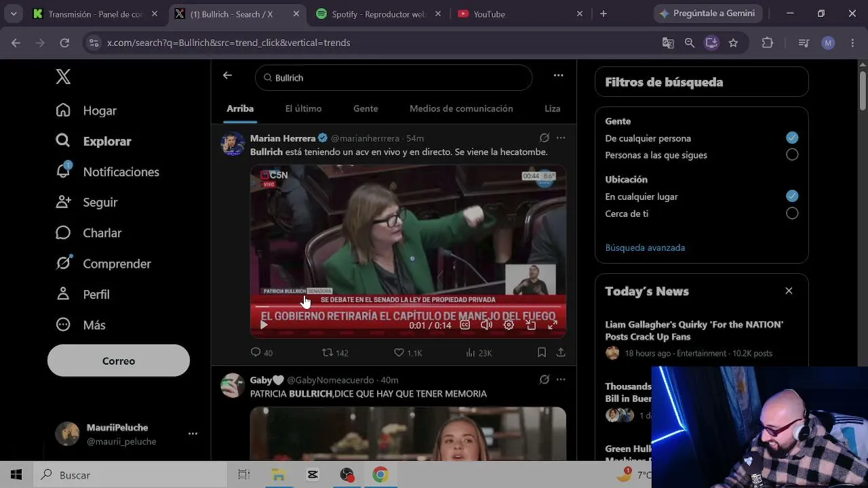Open video settings gear
The height and width of the screenshot is (488, 868).
click(x=509, y=325)
